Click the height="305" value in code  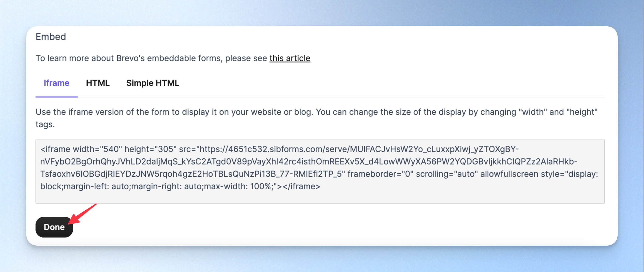click(150, 149)
